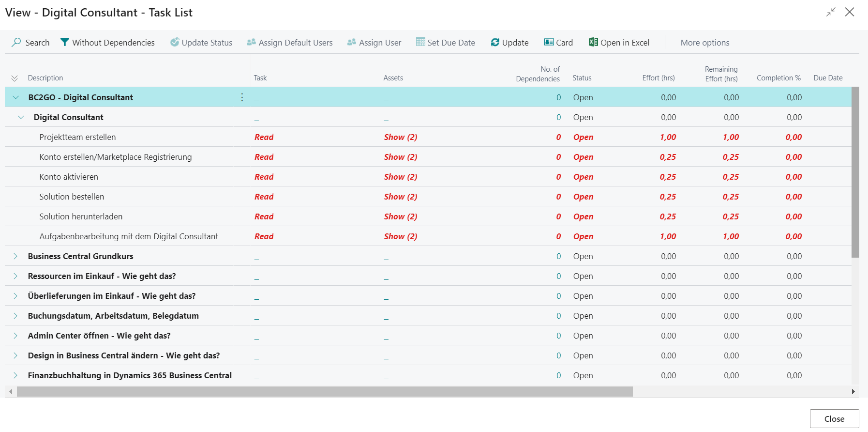Click Read link for Projektteam erstellen
868x432 pixels.
pos(264,137)
